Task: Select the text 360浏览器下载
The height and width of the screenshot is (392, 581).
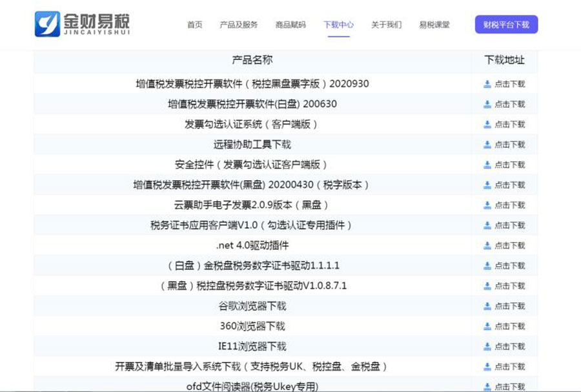Action: point(252,326)
